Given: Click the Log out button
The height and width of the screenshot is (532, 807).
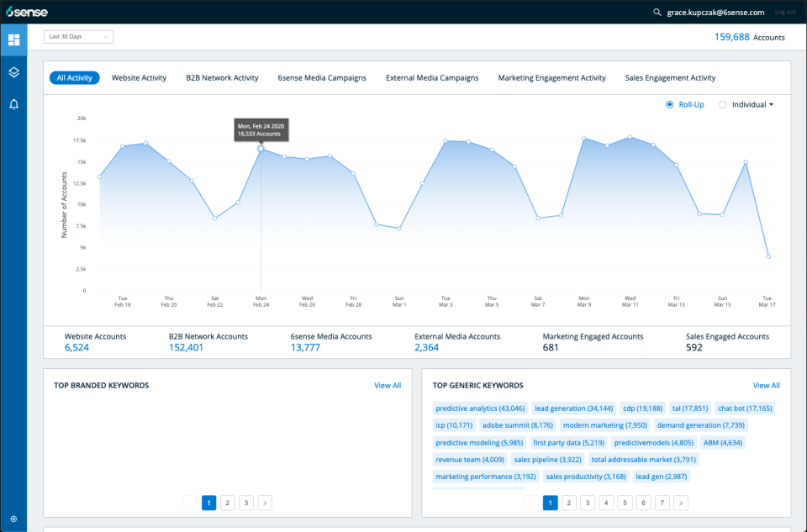Looking at the screenshot, I should (x=785, y=12).
